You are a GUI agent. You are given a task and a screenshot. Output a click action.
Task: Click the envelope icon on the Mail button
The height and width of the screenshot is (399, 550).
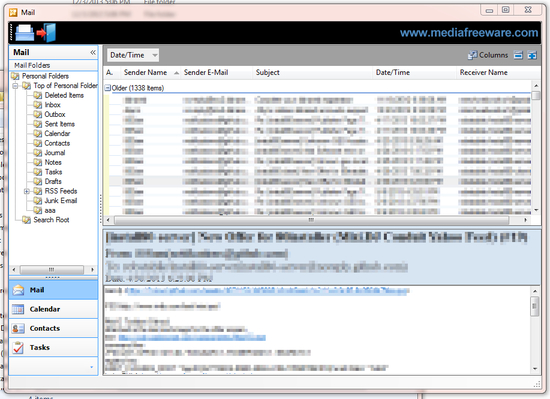(x=18, y=290)
